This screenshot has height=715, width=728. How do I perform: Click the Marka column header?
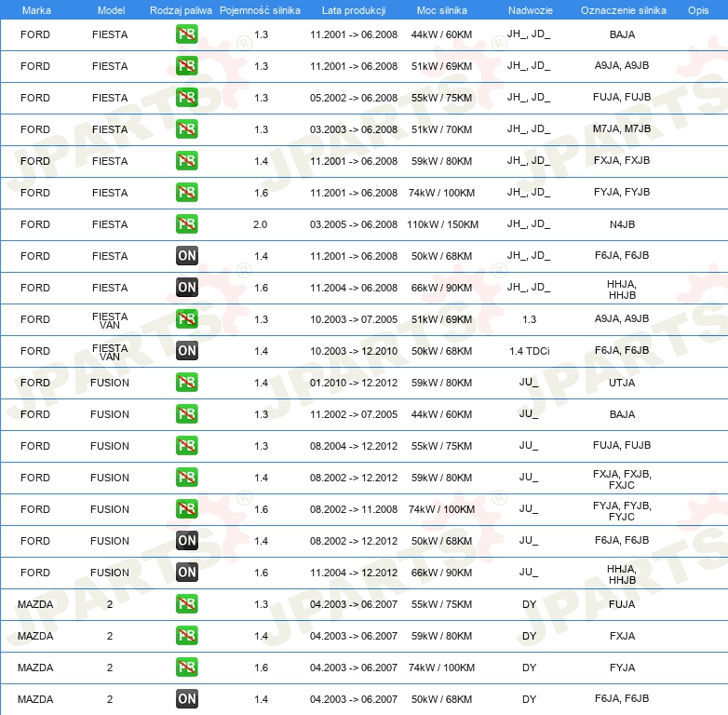pyautogui.click(x=36, y=10)
